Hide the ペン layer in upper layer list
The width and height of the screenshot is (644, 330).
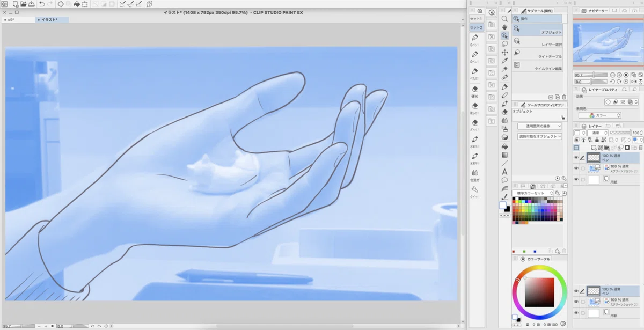(576, 157)
